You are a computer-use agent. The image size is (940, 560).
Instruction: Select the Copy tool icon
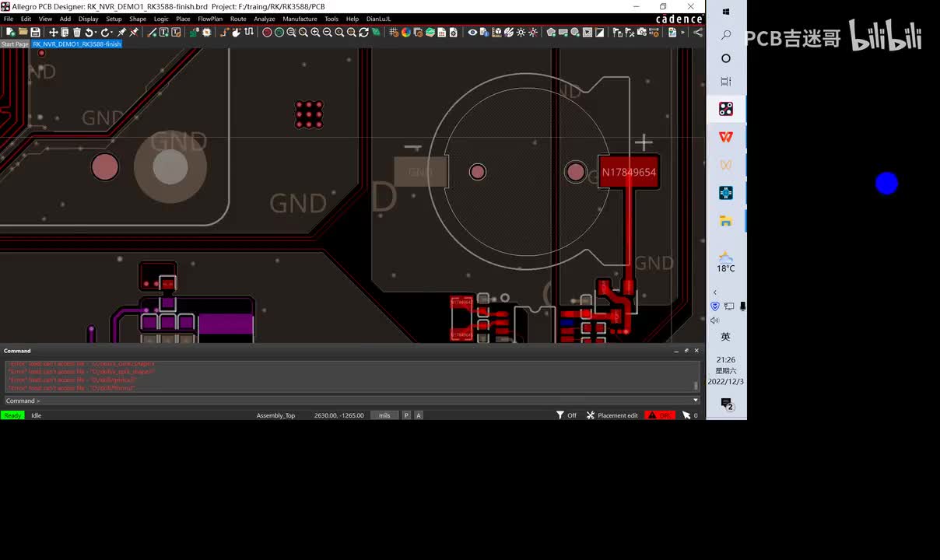point(65,32)
